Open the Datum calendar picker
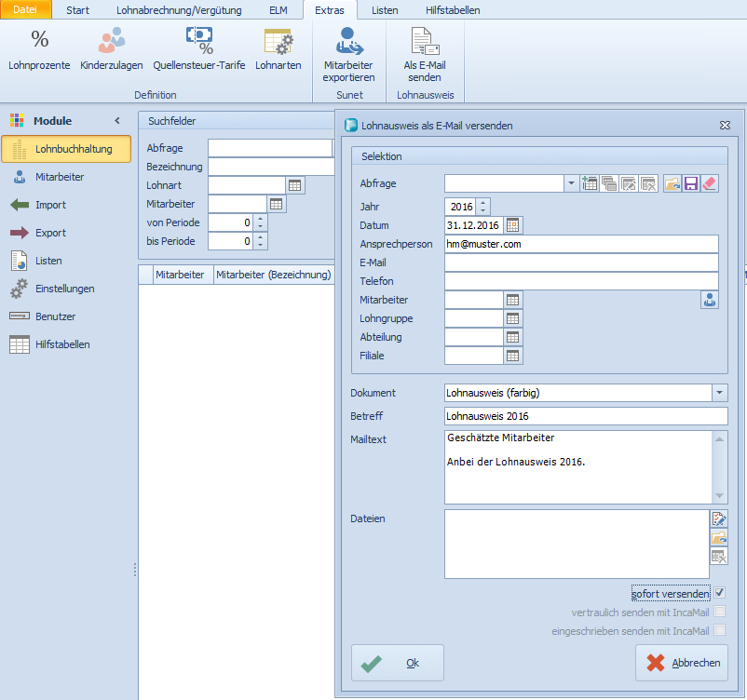Viewport: 747px width, 700px height. (x=513, y=225)
